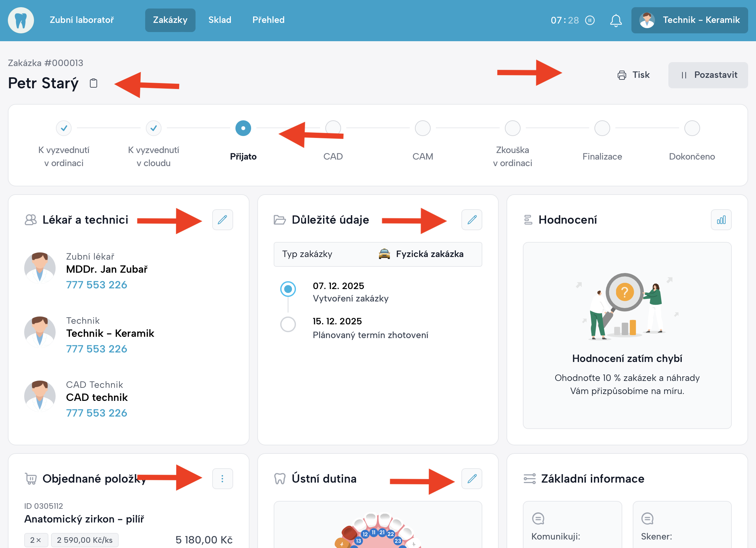Go to Sklad tab
The height and width of the screenshot is (548, 756).
(220, 20)
